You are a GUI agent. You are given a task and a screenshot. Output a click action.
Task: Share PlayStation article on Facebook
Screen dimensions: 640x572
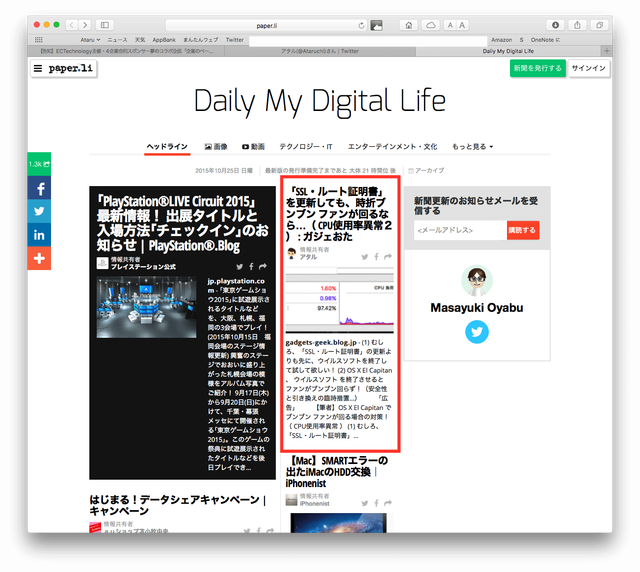[x=251, y=267]
